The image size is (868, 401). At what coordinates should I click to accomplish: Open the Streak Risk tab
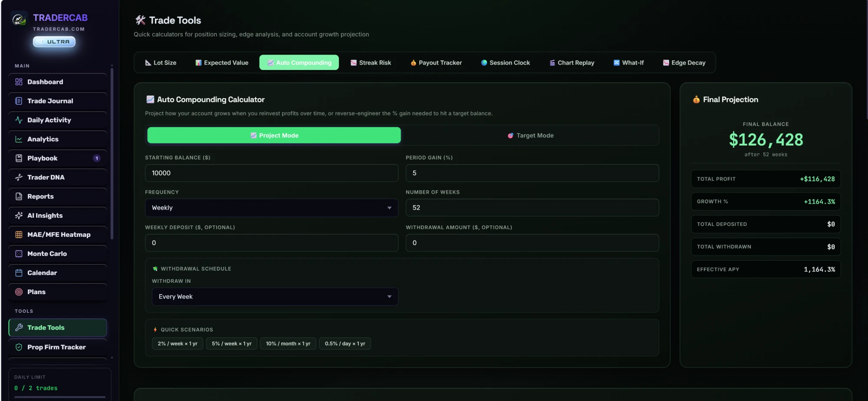pyautogui.click(x=371, y=63)
